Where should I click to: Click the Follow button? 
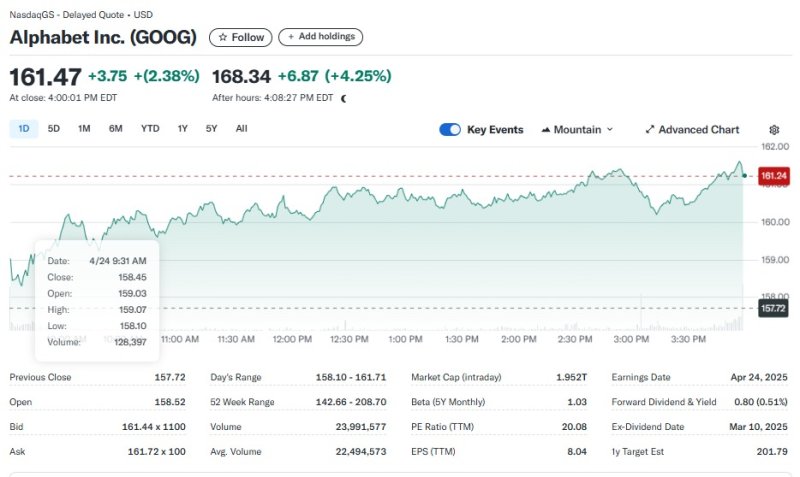tap(240, 37)
